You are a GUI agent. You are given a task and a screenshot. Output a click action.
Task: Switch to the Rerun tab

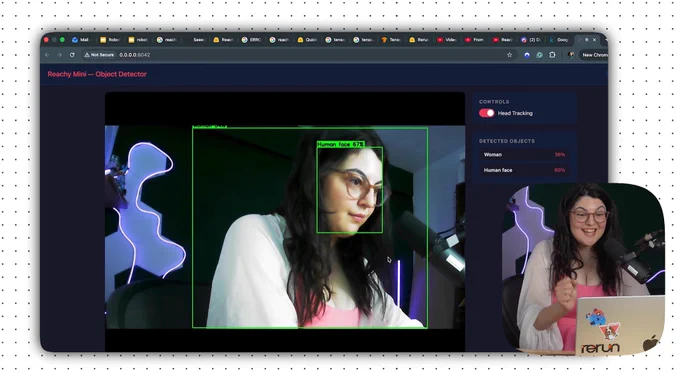tap(419, 40)
